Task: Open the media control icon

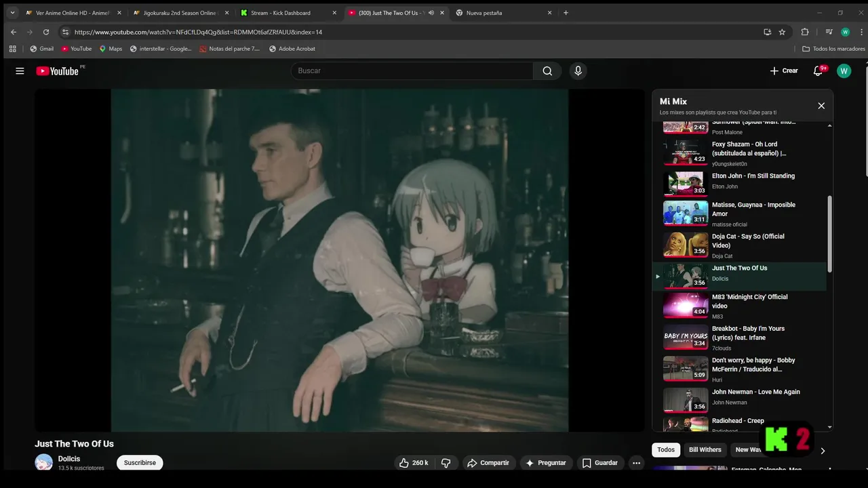Action: coord(829,32)
